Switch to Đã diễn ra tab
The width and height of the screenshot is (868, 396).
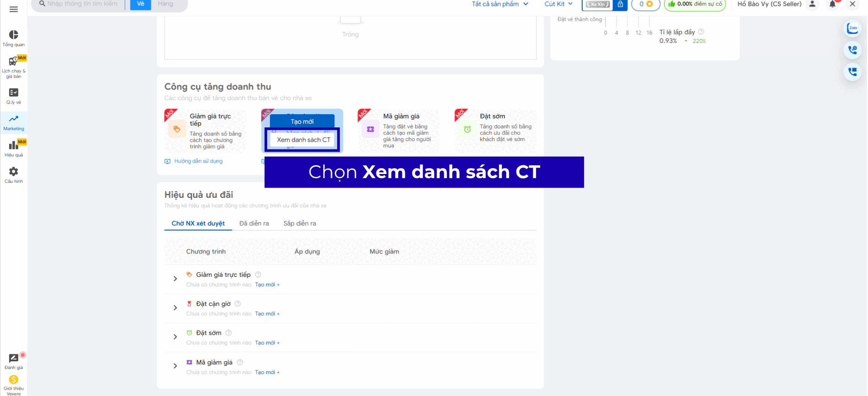254,223
